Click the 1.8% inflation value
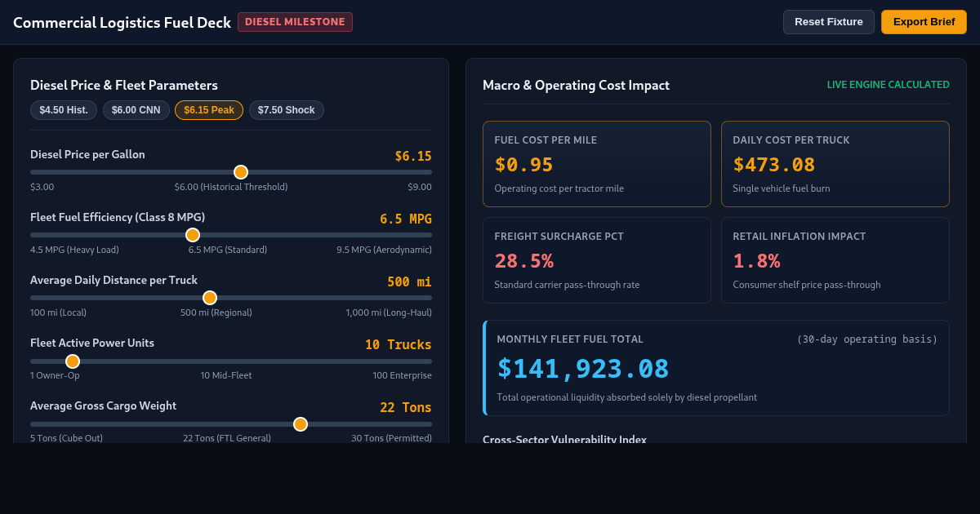Viewport: 980px width, 514px height. (757, 261)
